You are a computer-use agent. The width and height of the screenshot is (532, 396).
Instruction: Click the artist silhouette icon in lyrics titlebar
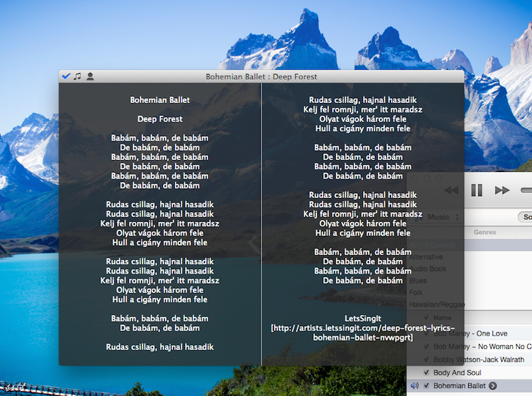click(x=90, y=76)
